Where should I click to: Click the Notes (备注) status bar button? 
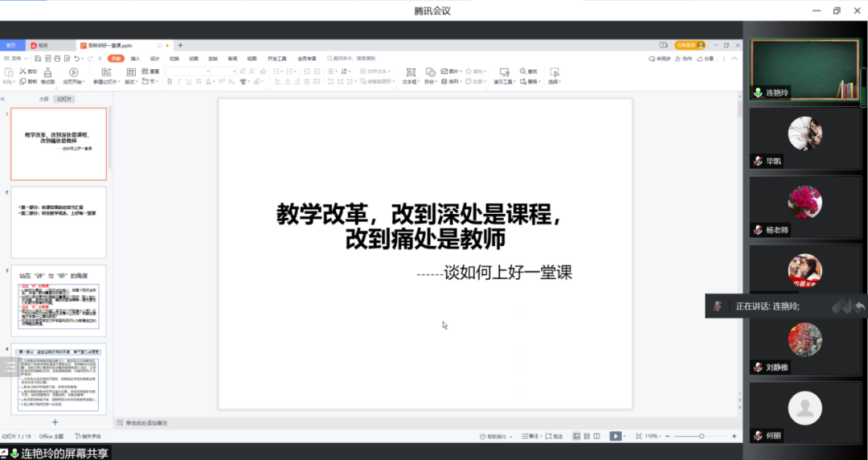[x=530, y=437]
